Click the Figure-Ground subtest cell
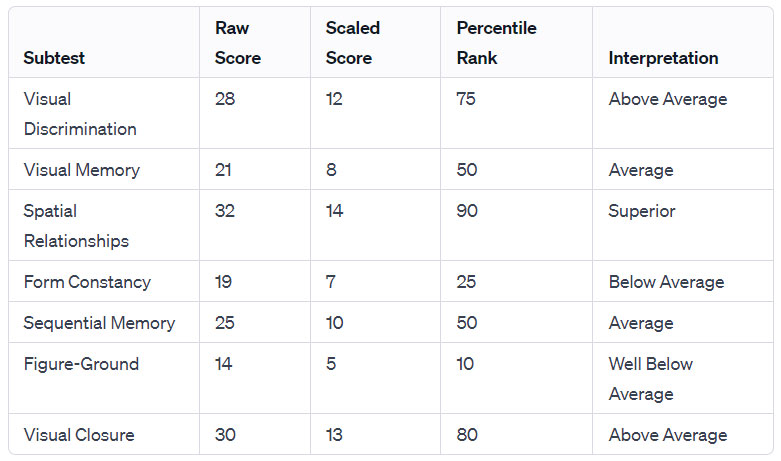 [x=81, y=364]
